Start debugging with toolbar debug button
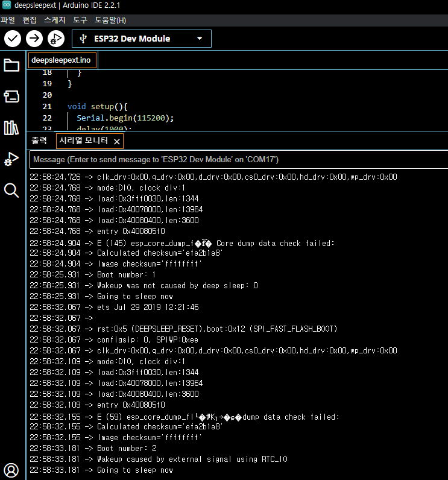Image resolution: width=448 pixels, height=480 pixels. 56,39
